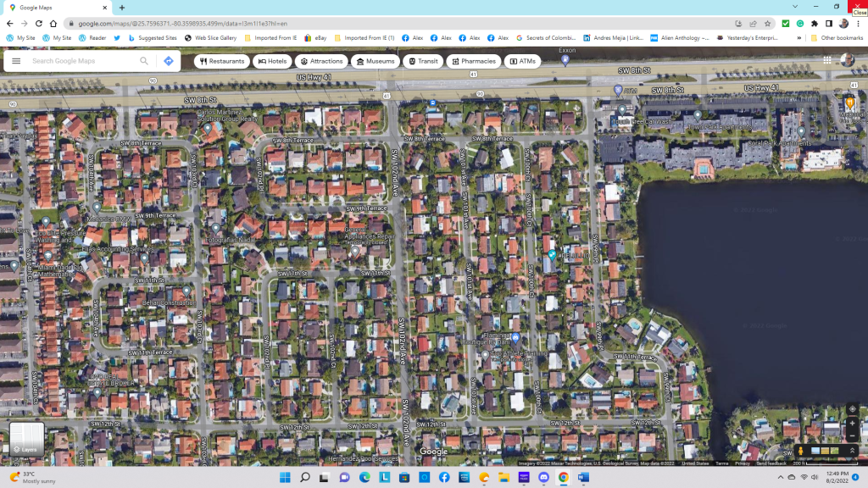Bookmark this page with the star icon
868x488 pixels.
768,24
